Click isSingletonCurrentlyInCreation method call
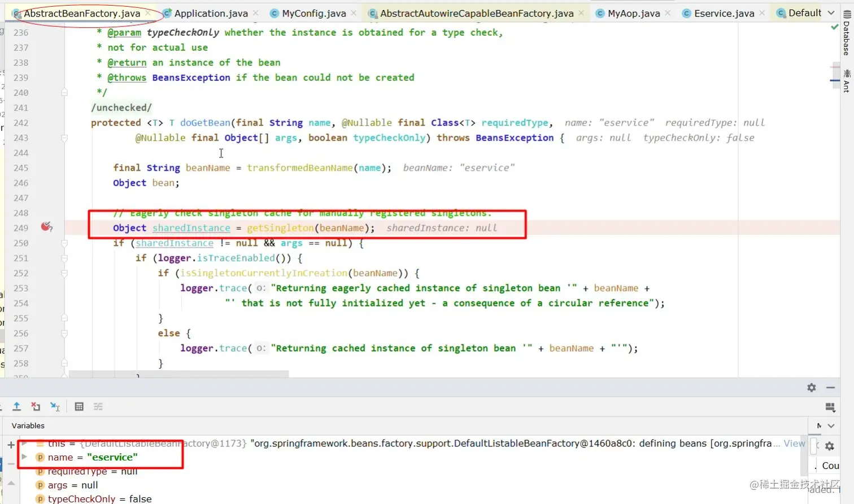Viewport: 854px width, 504px height. pyautogui.click(x=264, y=273)
